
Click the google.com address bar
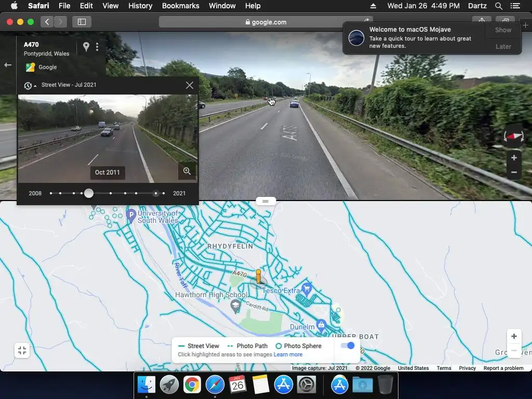[x=265, y=22]
